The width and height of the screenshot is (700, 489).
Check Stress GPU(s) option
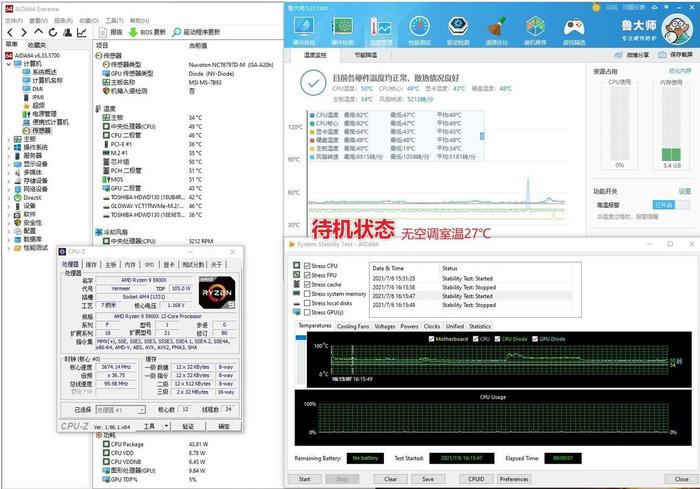(307, 313)
